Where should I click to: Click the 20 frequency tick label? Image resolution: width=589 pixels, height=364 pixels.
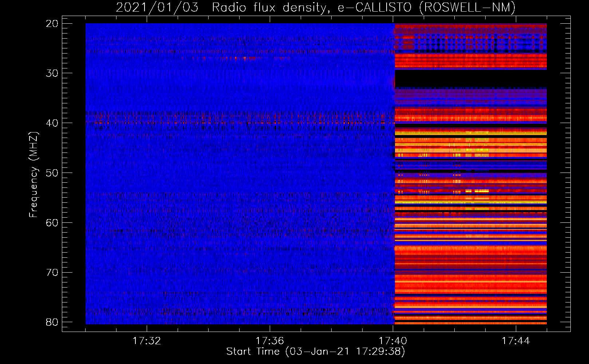point(52,24)
